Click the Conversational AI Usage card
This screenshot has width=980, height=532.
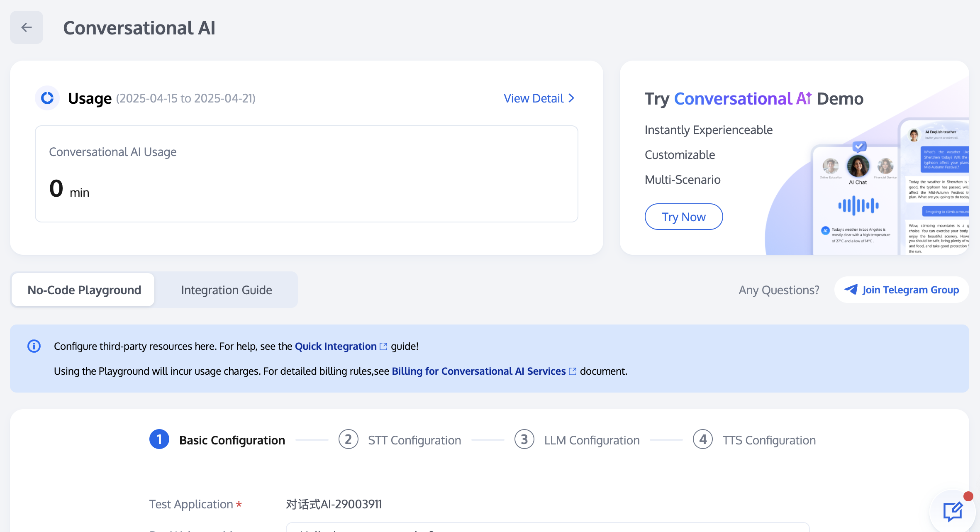coord(306,173)
